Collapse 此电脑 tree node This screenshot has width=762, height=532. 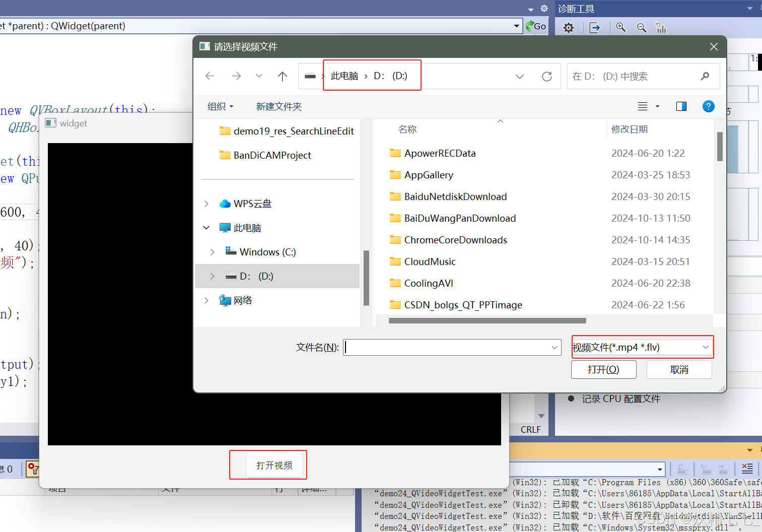click(x=206, y=228)
